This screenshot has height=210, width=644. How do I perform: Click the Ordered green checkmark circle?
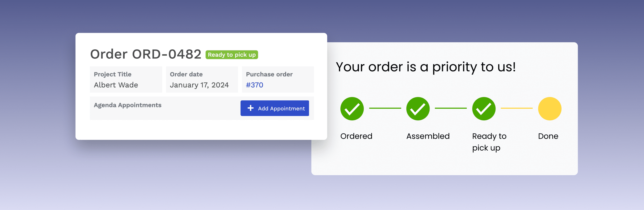point(352,109)
